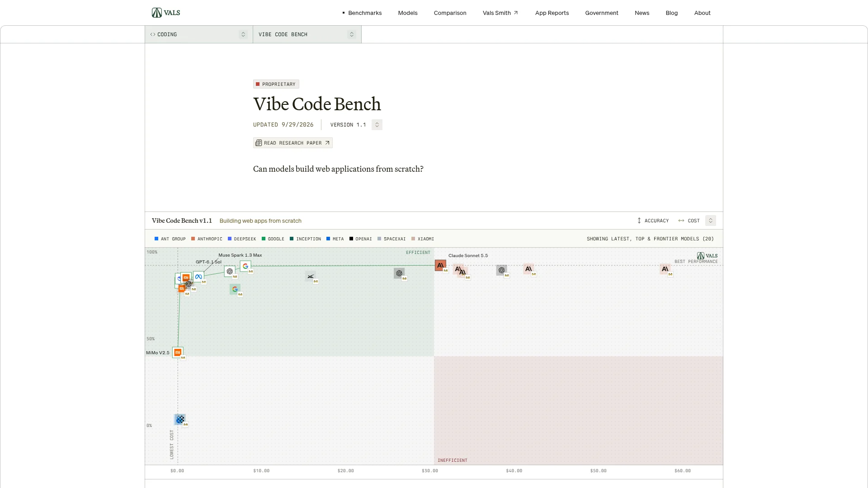The image size is (868, 488).
Task: Open the chart axis dropdown next to Cost
Action: click(711, 221)
